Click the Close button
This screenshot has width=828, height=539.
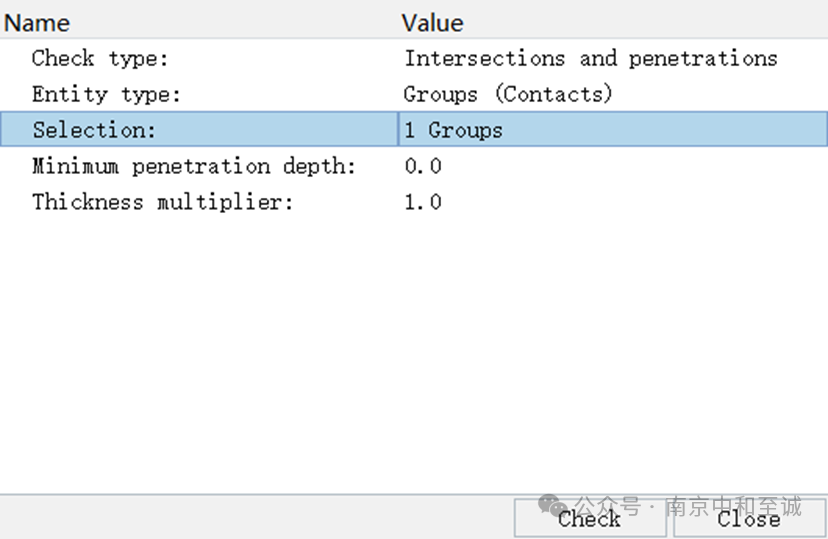pyautogui.click(x=749, y=518)
